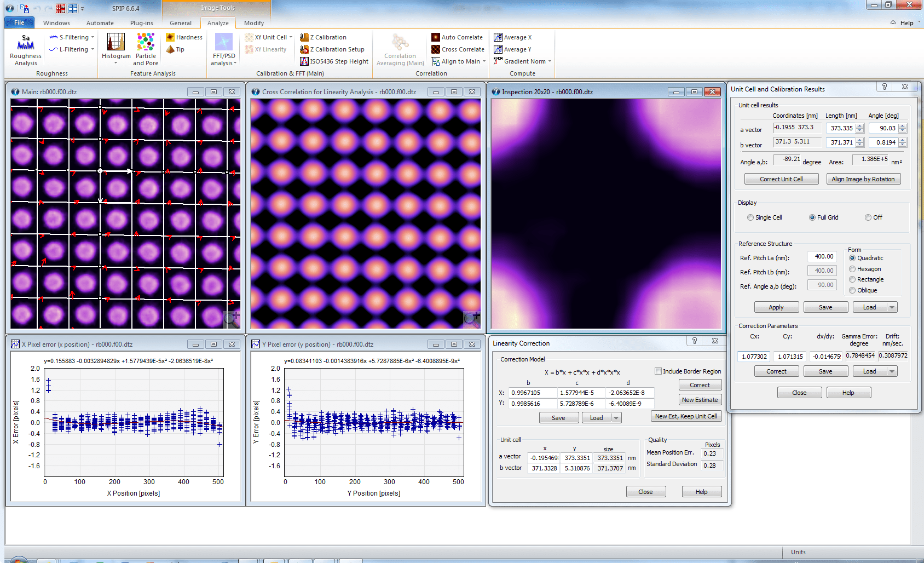Launch FFT/PSD analysis

click(x=223, y=49)
